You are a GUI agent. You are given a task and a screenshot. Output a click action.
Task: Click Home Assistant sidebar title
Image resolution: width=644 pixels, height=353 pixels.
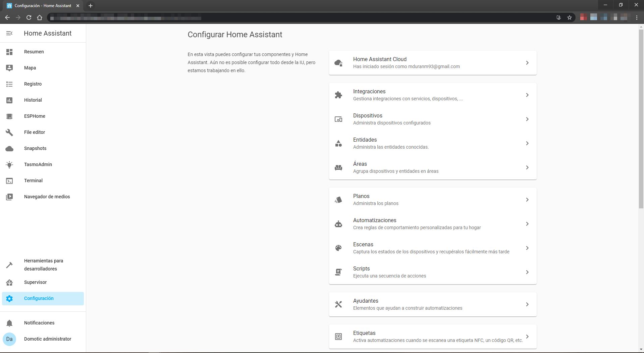pyautogui.click(x=48, y=33)
